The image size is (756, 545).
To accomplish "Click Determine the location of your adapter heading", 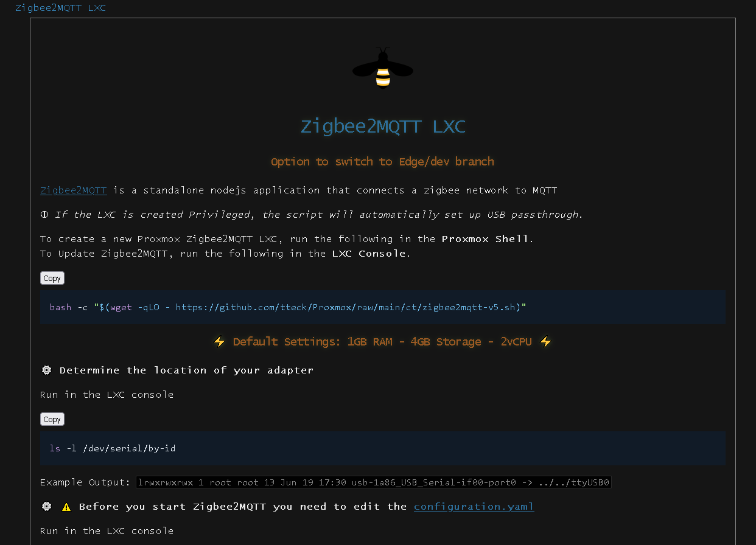I will pos(186,370).
